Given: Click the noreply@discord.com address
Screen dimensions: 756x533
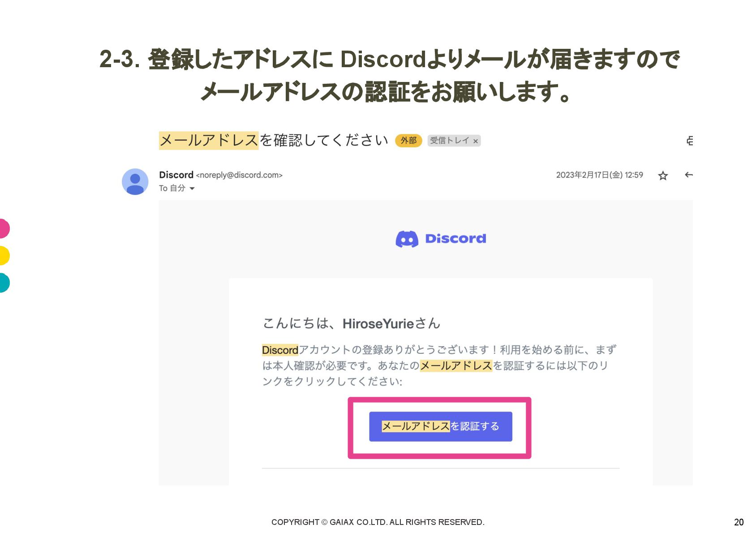Looking at the screenshot, I should point(239,175).
